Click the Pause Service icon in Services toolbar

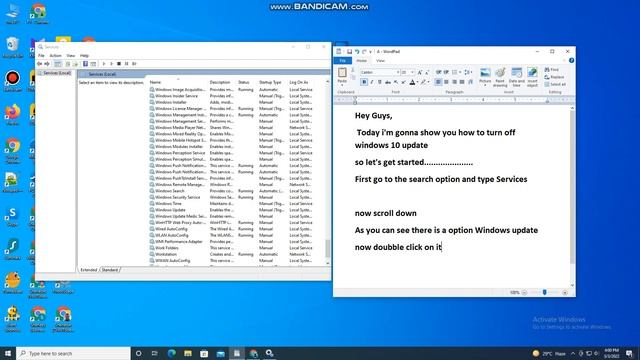[127, 64]
